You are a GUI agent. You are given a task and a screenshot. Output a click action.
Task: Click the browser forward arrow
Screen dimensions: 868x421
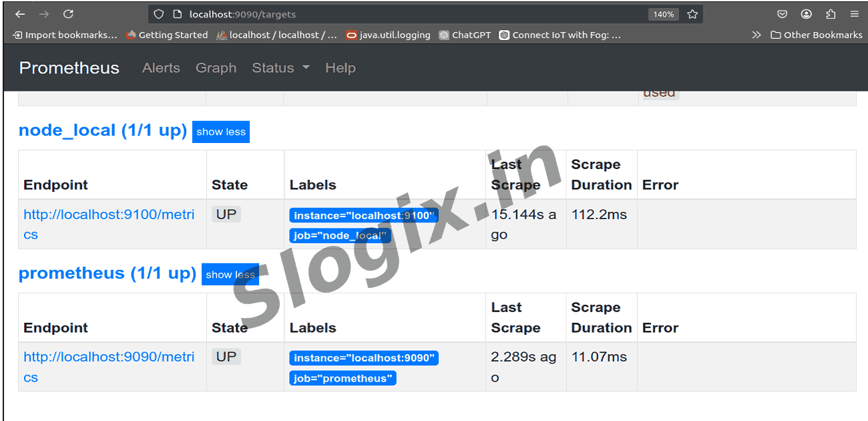pyautogui.click(x=44, y=14)
